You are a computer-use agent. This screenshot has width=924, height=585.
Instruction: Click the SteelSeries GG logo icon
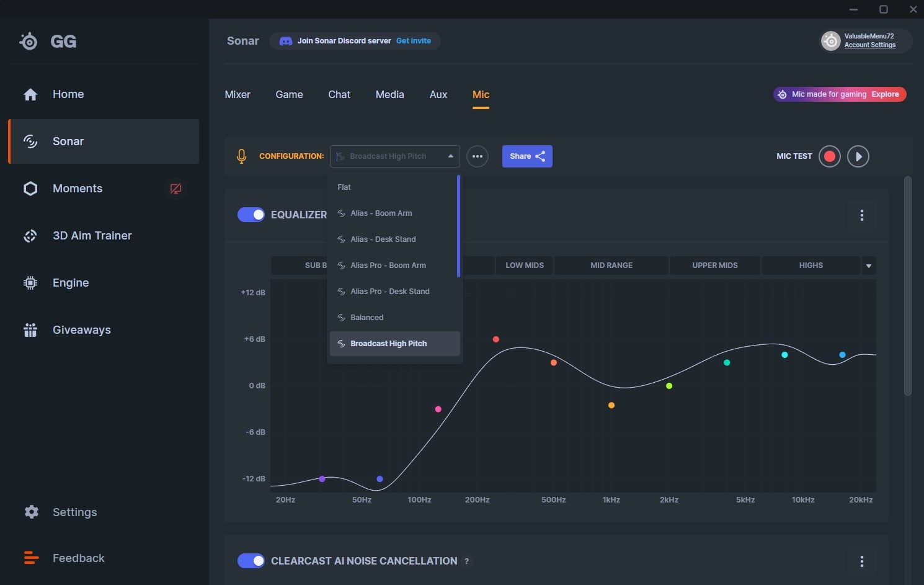pos(29,42)
